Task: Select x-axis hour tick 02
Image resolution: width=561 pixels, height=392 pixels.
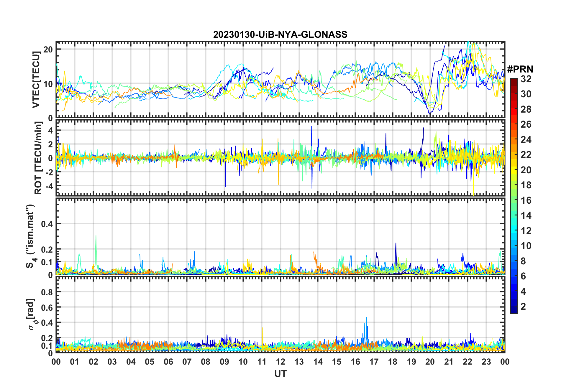Action: 93,362
